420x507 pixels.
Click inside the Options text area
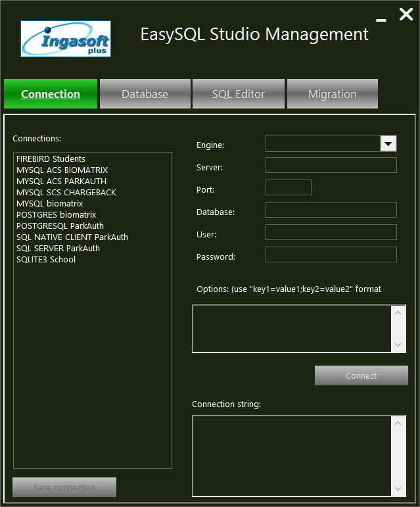(x=292, y=328)
